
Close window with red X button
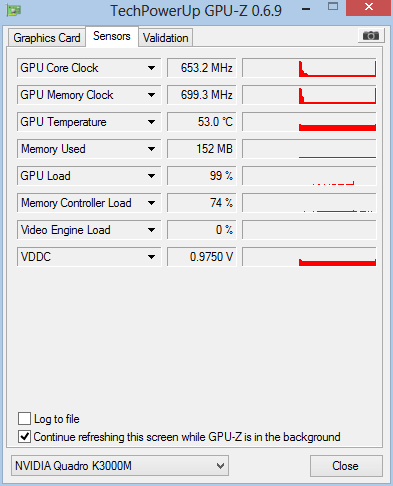point(368,7)
